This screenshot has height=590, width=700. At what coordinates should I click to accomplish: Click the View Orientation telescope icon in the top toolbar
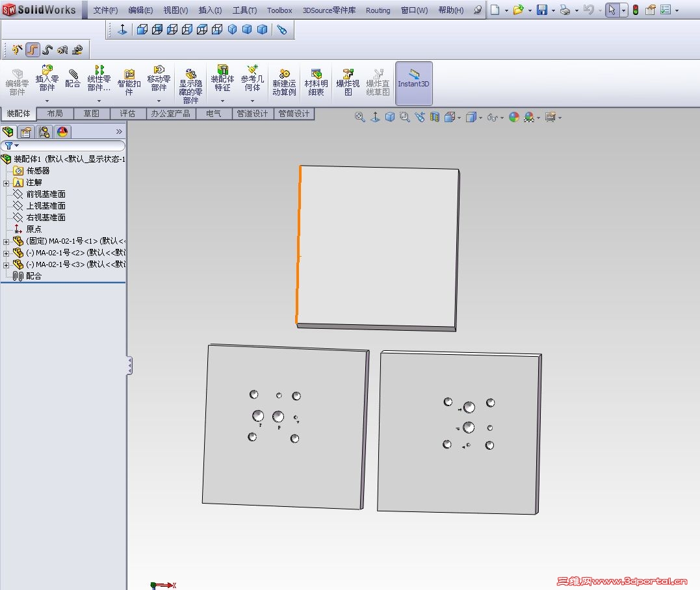point(281,29)
